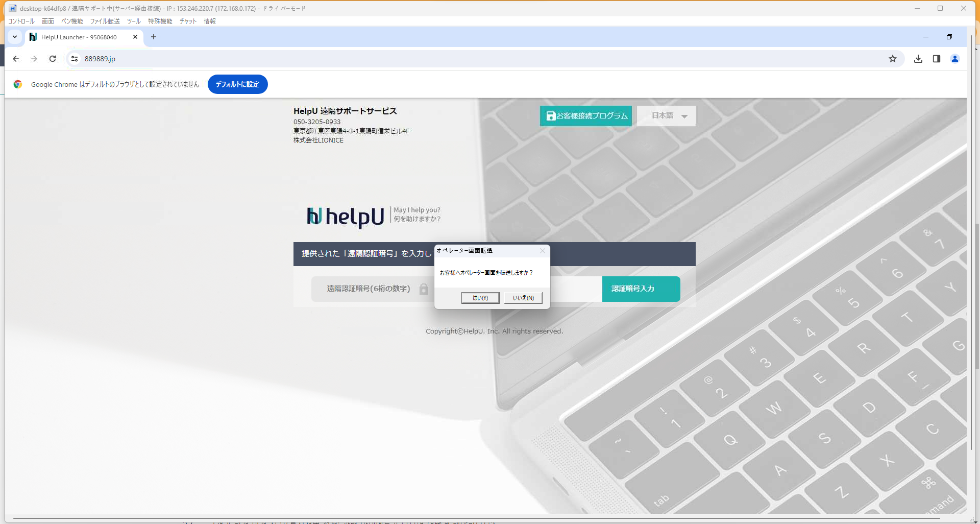Reload the 889889.jp page
Image resolution: width=980 pixels, height=524 pixels.
(x=53, y=59)
